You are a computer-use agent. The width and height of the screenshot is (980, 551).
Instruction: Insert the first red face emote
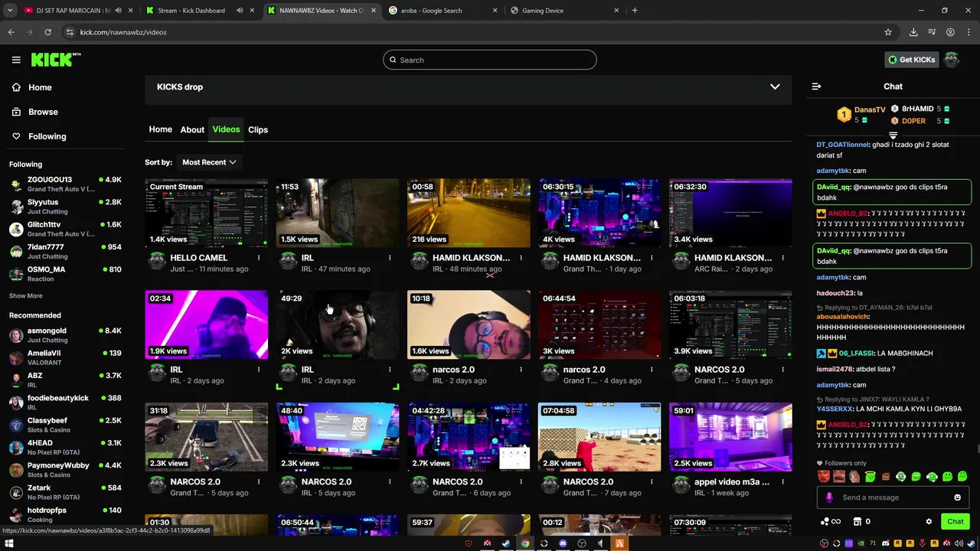click(824, 477)
